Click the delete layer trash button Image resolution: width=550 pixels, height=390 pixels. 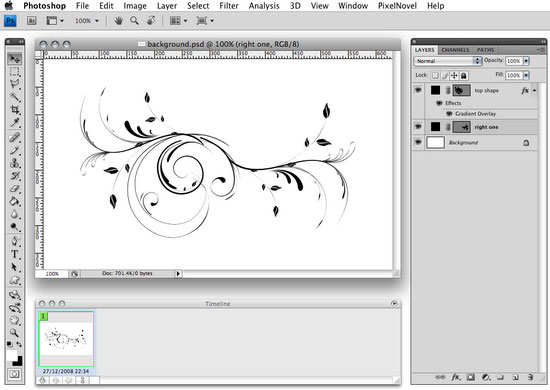pyautogui.click(x=530, y=377)
